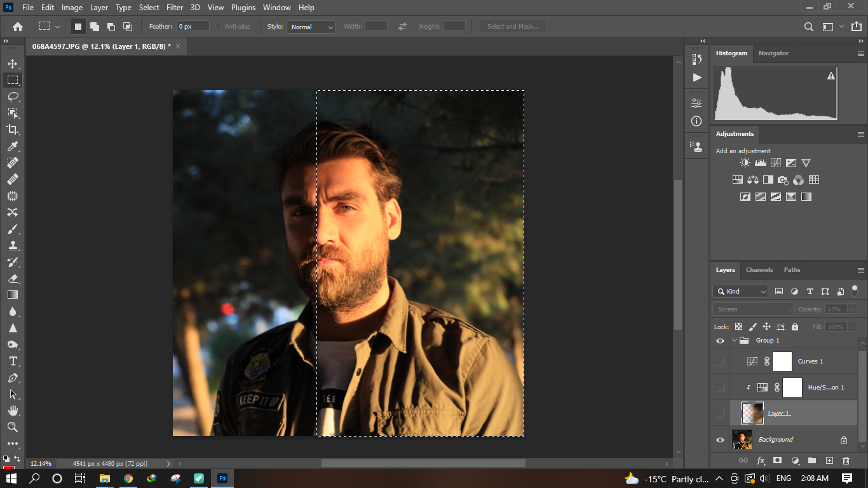Screen dimensions: 868x488
Task: Select the Eraser tool
Action: [13, 278]
